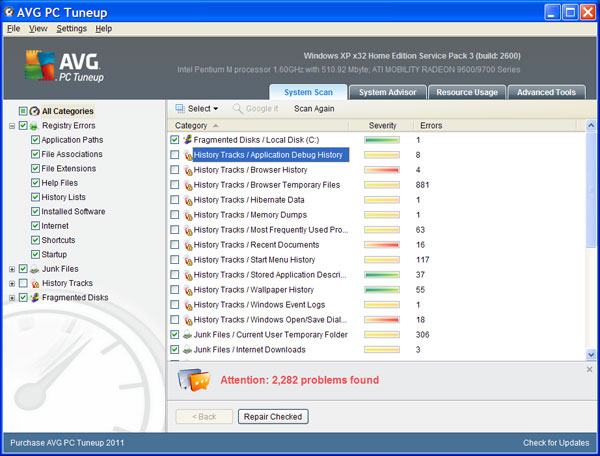Click the Most Frequently Used row icon

pos(188,230)
